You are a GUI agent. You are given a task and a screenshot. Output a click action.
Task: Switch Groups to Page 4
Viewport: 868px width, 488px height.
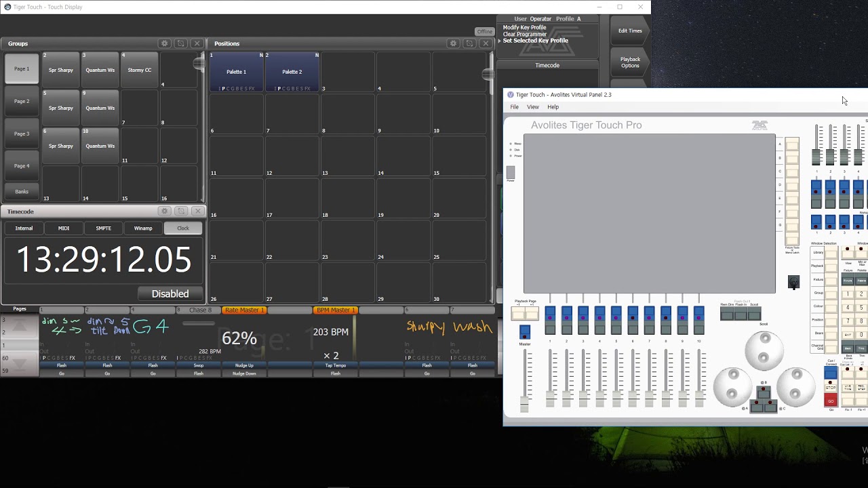22,165
